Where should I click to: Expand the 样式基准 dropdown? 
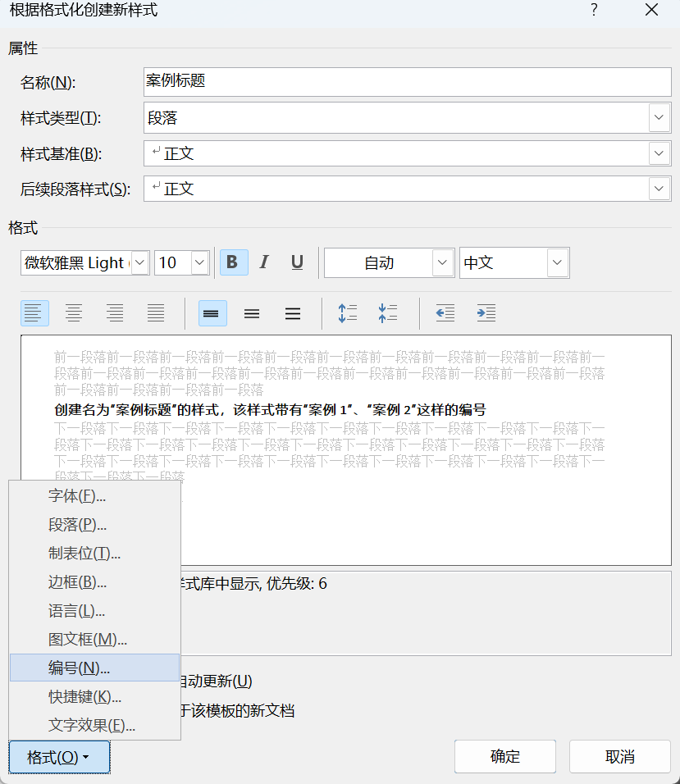659,153
